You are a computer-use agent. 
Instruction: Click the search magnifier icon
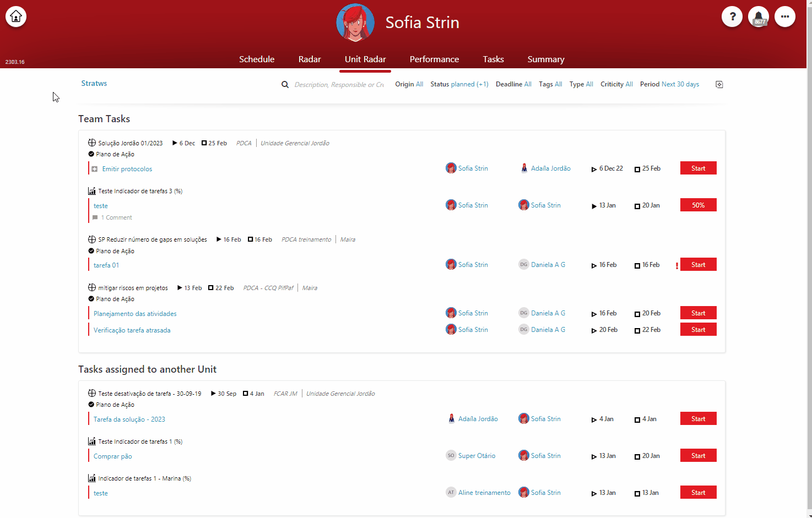pos(285,84)
